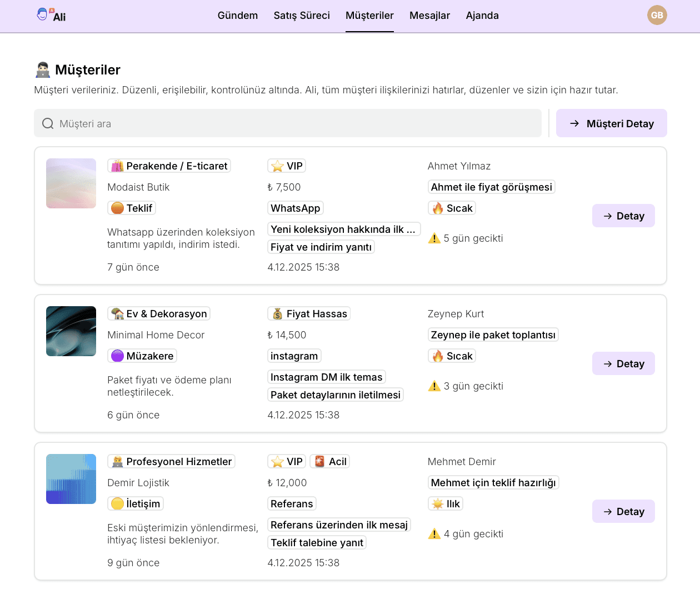This screenshot has width=700, height=589.
Task: Click the siren icon in the Acil tag
Action: [319, 462]
